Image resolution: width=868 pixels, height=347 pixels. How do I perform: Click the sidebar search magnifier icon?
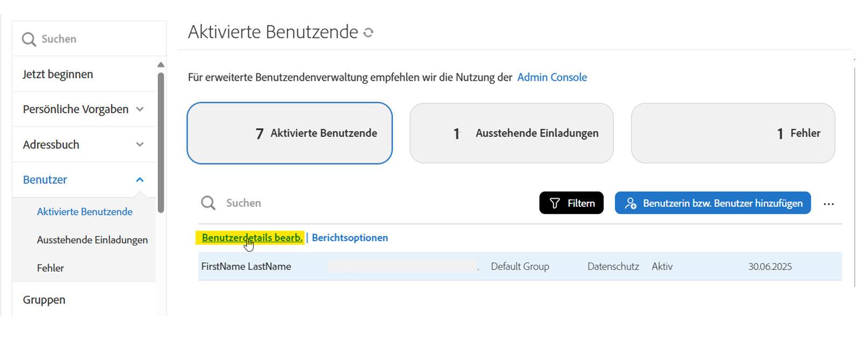29,39
